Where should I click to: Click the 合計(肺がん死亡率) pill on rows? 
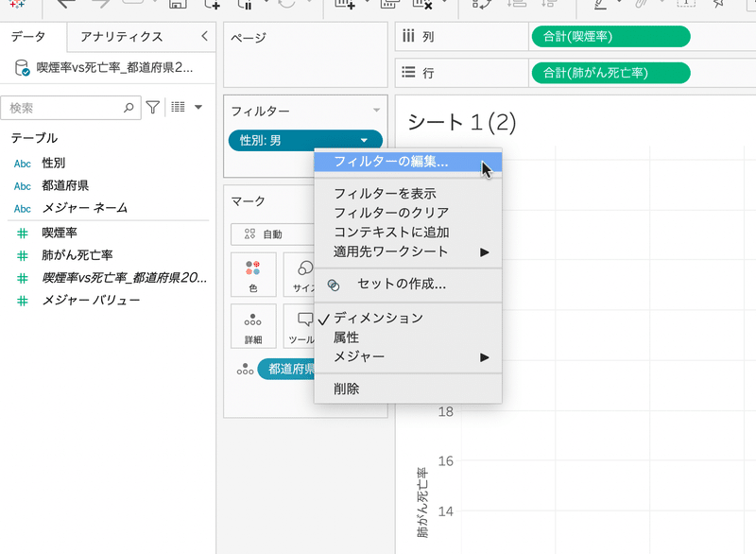click(x=610, y=73)
